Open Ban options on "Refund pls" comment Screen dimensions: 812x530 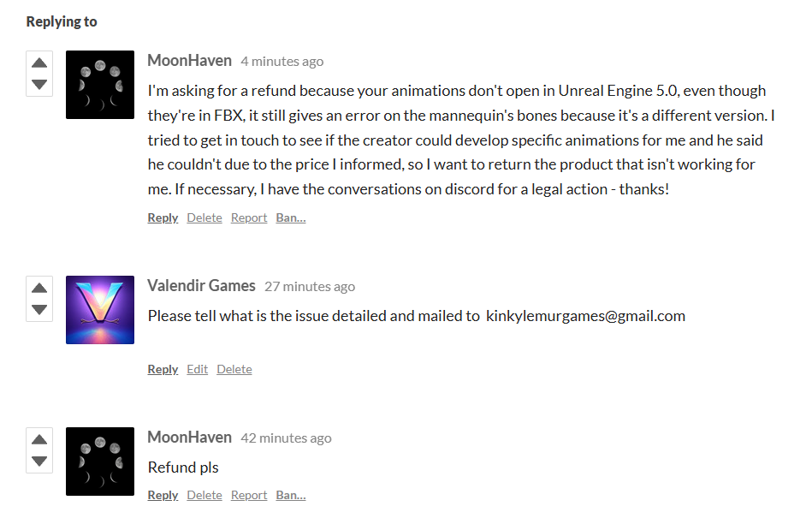(291, 495)
